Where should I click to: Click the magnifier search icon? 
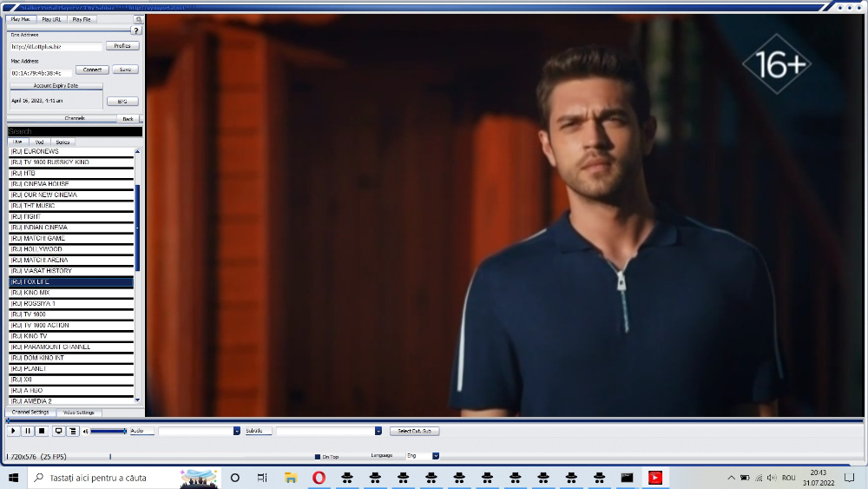(138, 19)
